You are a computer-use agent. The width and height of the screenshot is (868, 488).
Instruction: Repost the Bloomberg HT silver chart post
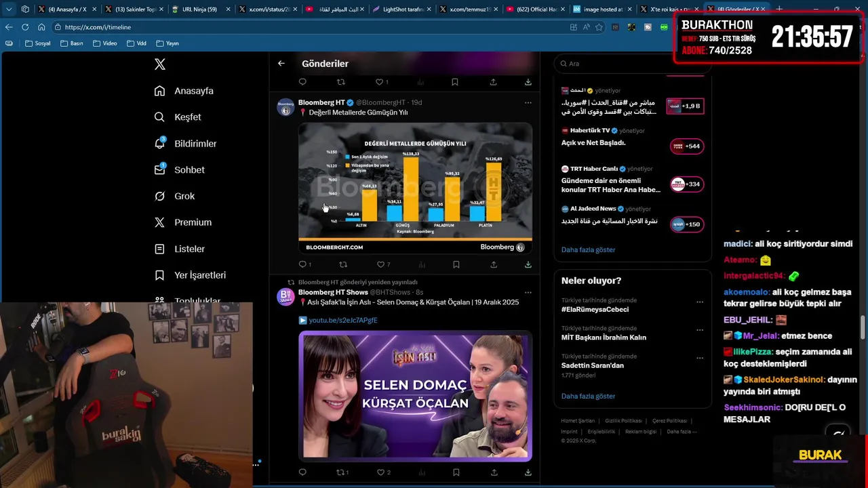click(x=343, y=264)
